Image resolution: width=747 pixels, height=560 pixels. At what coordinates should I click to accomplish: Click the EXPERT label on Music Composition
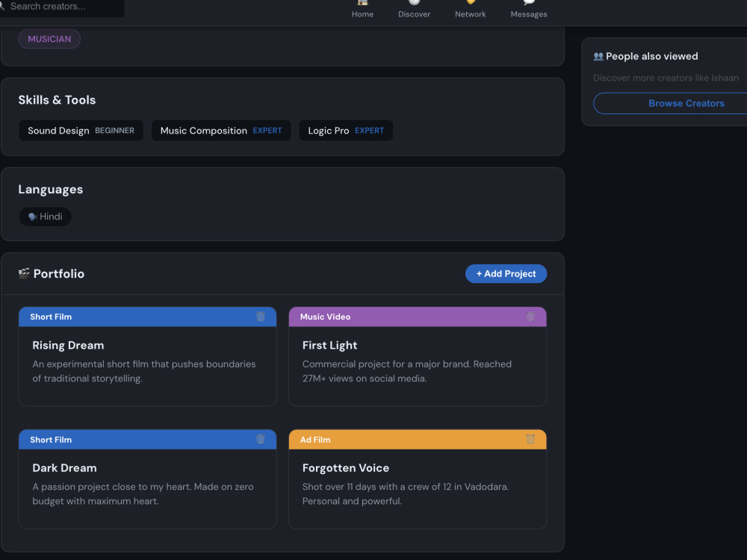coord(267,131)
